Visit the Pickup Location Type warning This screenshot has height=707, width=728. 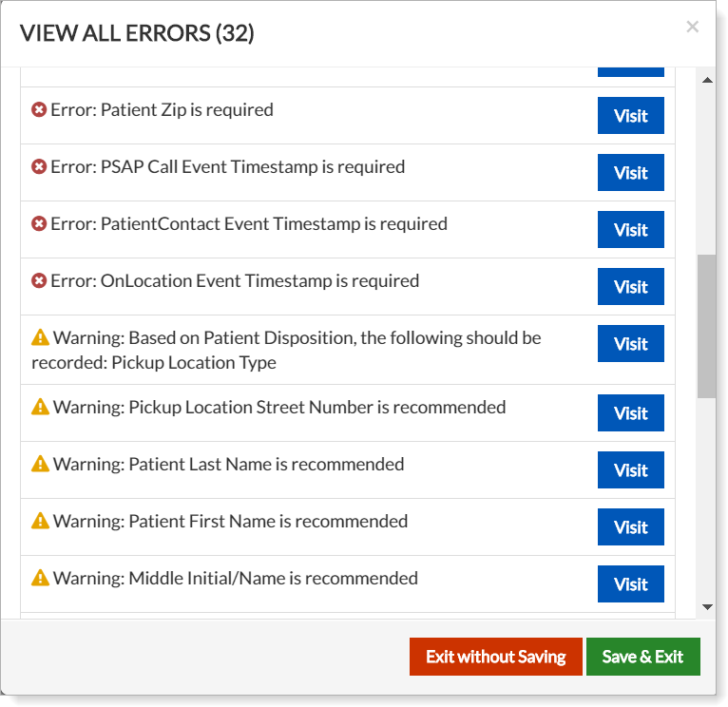[x=630, y=344]
